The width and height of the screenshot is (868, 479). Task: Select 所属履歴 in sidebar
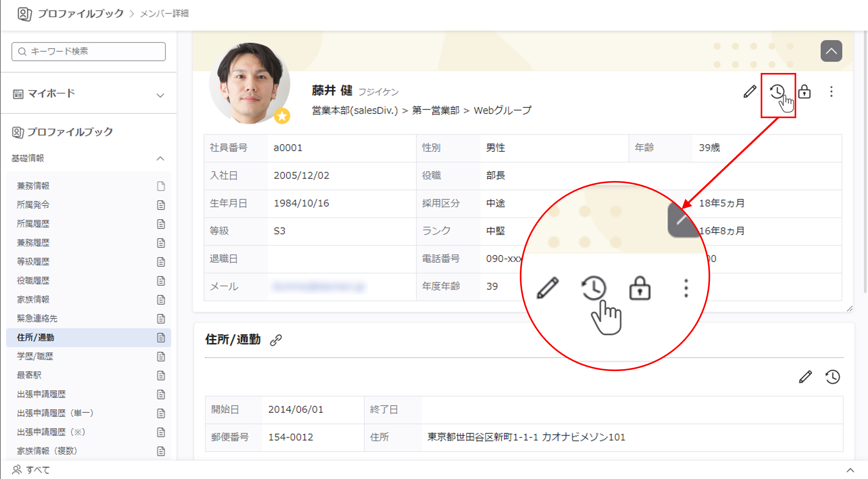click(33, 224)
